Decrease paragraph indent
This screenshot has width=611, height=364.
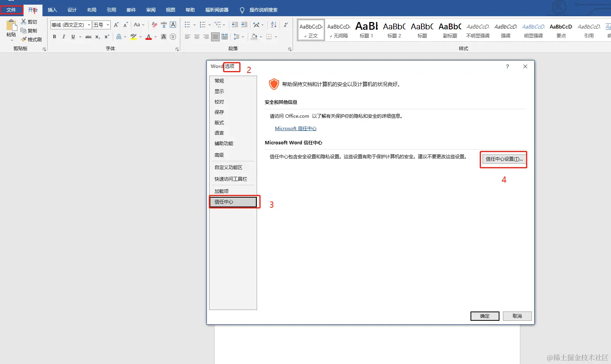click(x=235, y=25)
